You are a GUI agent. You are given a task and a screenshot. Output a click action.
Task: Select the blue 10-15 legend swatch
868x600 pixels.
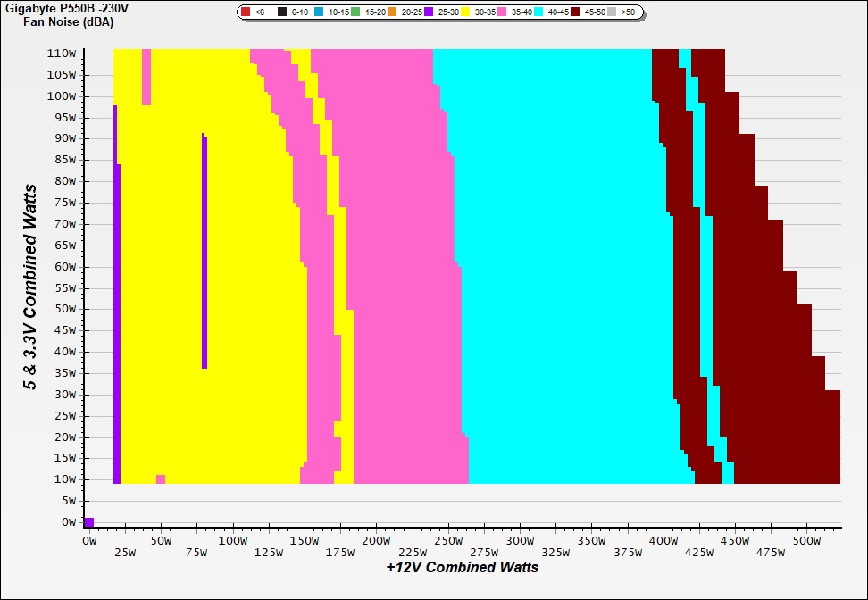(x=320, y=13)
